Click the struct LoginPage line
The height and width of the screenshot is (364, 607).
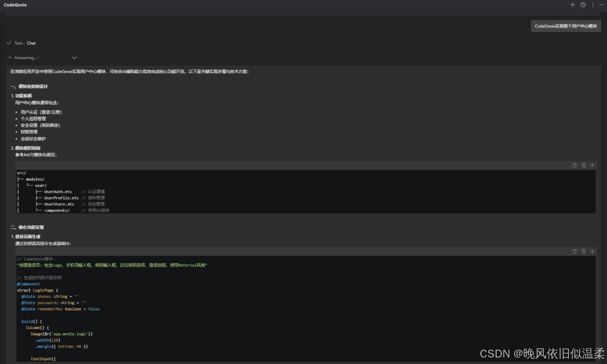(x=37, y=290)
